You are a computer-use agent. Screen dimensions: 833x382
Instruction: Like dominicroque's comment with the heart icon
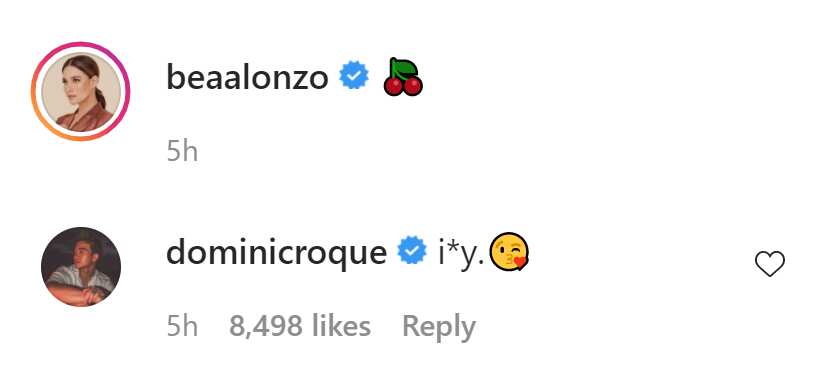tap(770, 264)
